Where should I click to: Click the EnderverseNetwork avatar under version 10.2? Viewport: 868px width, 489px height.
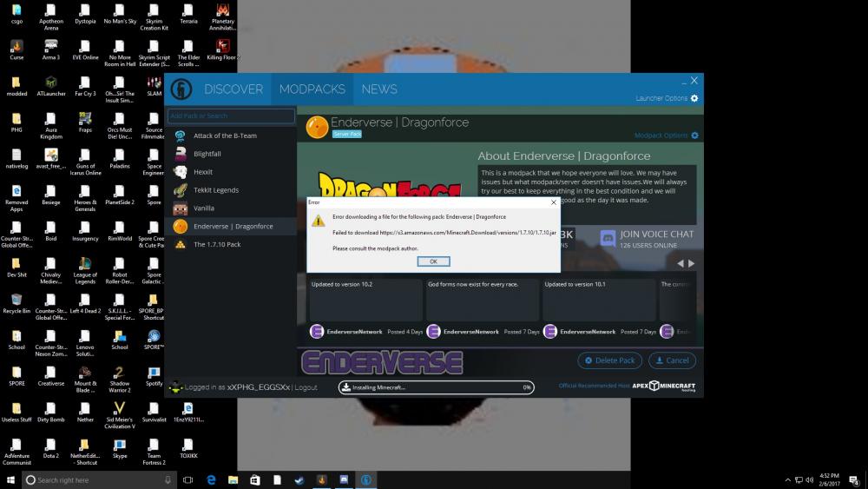(x=317, y=332)
